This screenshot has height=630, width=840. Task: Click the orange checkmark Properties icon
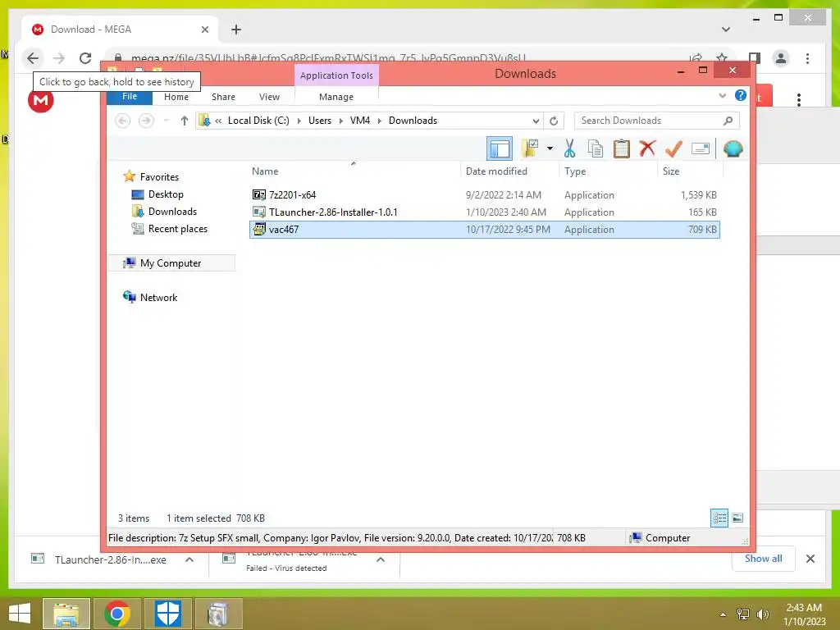click(x=673, y=148)
